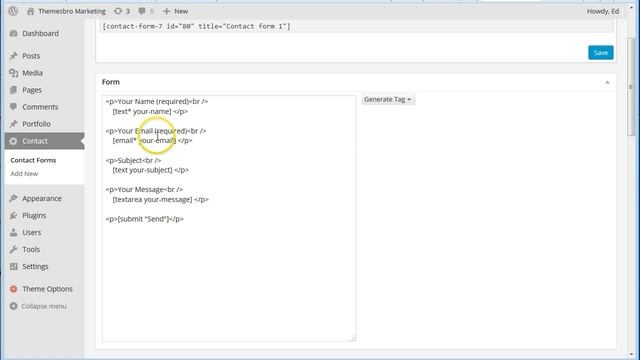Click the Tools wrench icon
The height and width of the screenshot is (360, 640).
coord(13,249)
